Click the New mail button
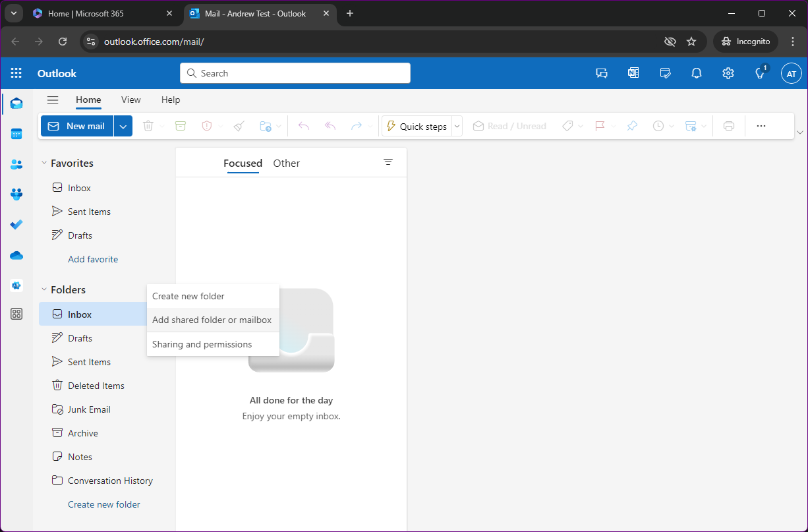808x532 pixels. (x=77, y=126)
